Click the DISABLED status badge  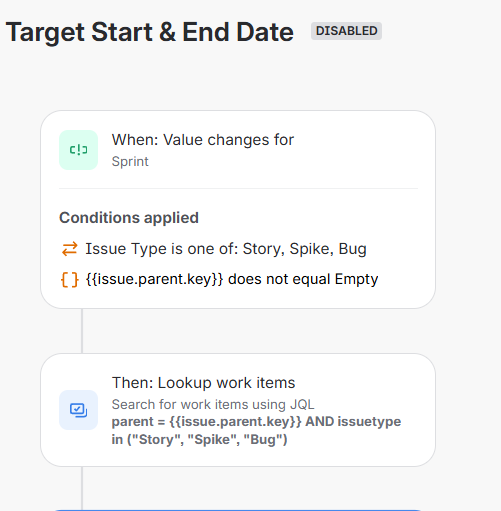[346, 31]
